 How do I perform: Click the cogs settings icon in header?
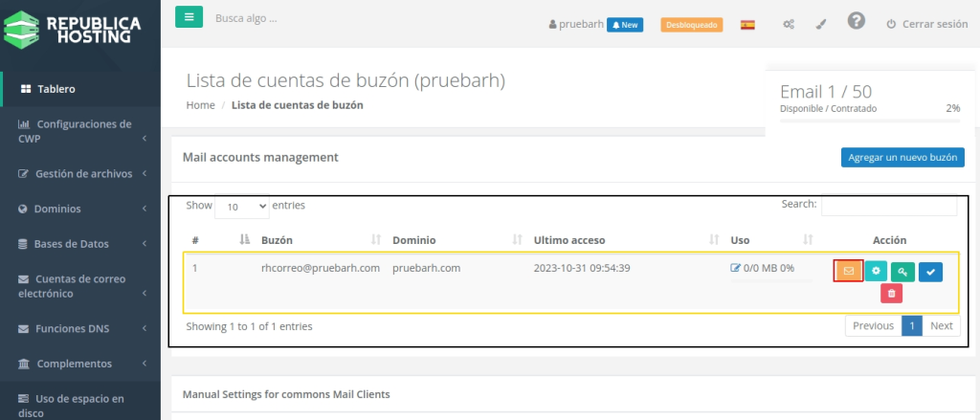(x=789, y=24)
